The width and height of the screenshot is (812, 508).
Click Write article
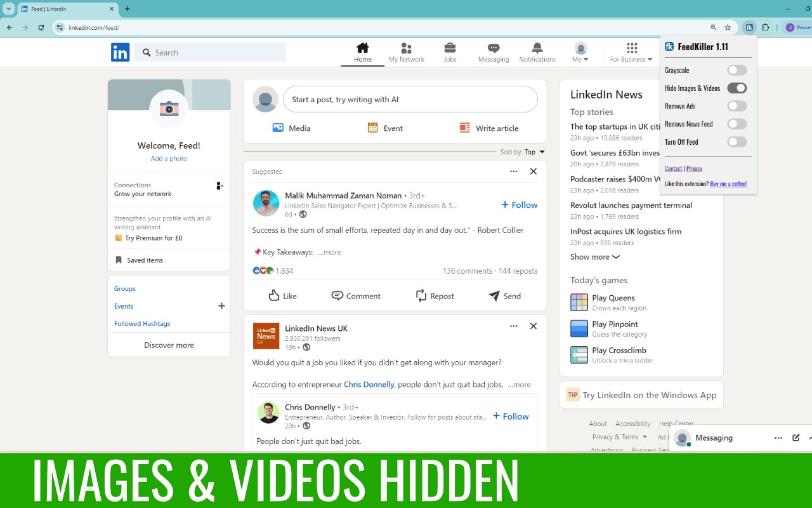pos(489,128)
